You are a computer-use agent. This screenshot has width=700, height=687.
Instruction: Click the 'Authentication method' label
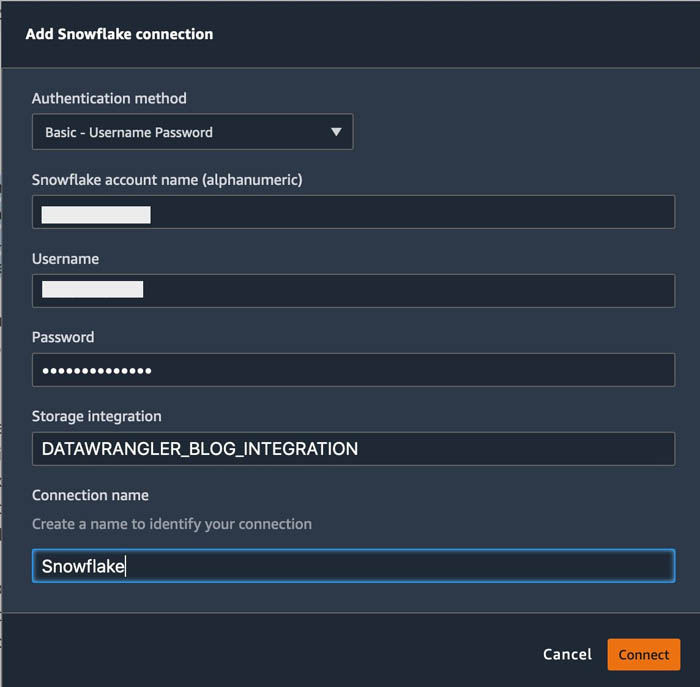(x=109, y=98)
